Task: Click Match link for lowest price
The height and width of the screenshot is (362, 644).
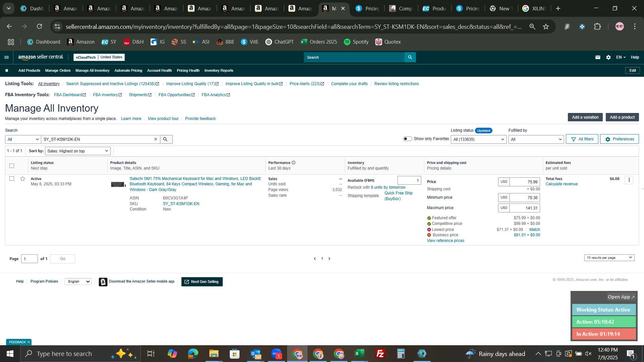Action: click(x=535, y=230)
